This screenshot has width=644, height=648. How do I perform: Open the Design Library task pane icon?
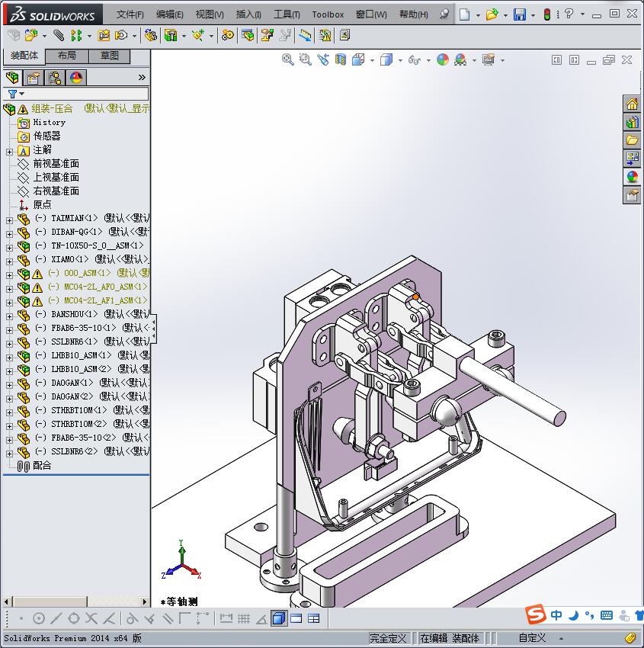632,122
